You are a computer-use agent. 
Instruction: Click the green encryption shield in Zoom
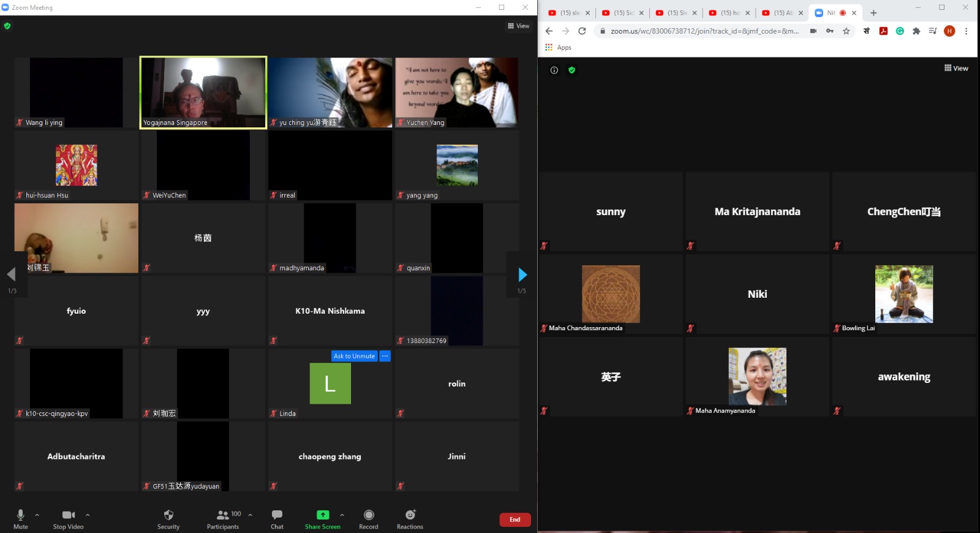pyautogui.click(x=7, y=26)
